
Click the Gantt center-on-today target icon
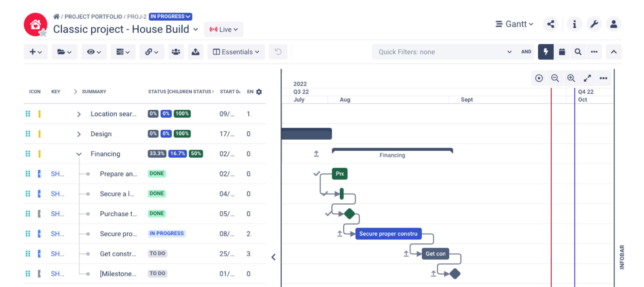coord(539,78)
